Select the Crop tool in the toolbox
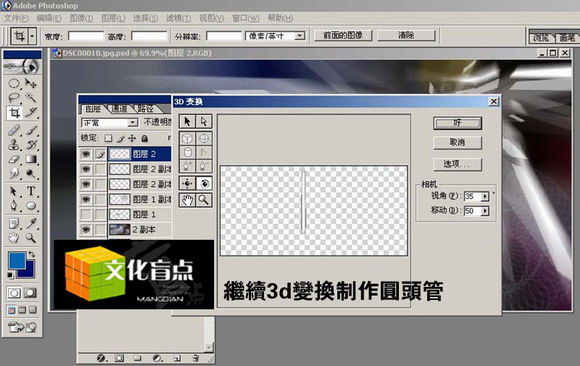The width and height of the screenshot is (580, 366). (x=14, y=113)
